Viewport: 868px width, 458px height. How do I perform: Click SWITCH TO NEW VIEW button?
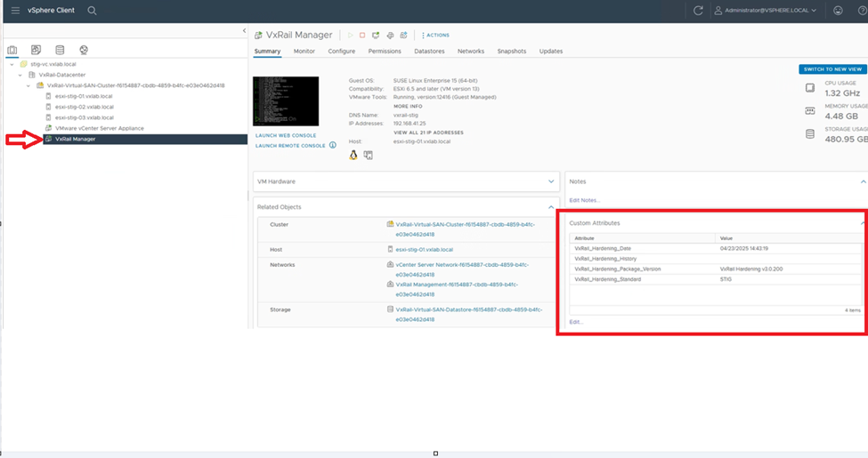pyautogui.click(x=832, y=69)
